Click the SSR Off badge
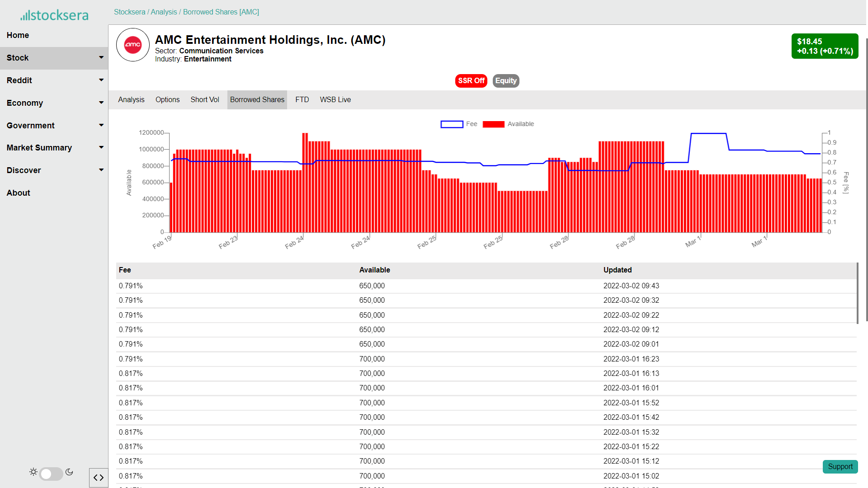868x488 pixels. pyautogui.click(x=471, y=81)
